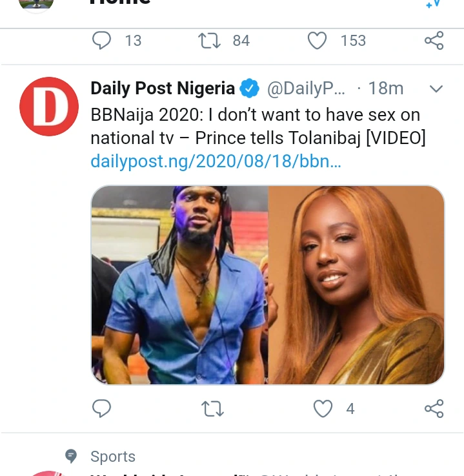Open the 18m tweet timestamp

pyautogui.click(x=386, y=88)
